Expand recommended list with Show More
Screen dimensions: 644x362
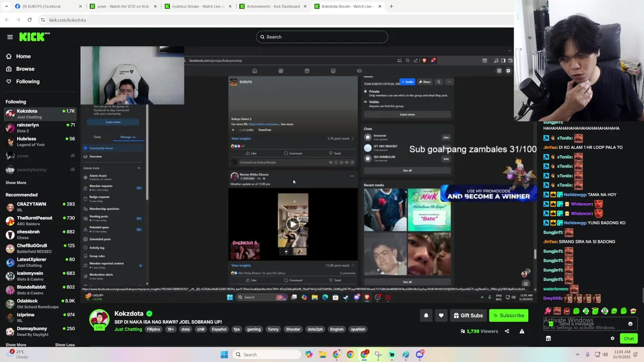(16, 345)
